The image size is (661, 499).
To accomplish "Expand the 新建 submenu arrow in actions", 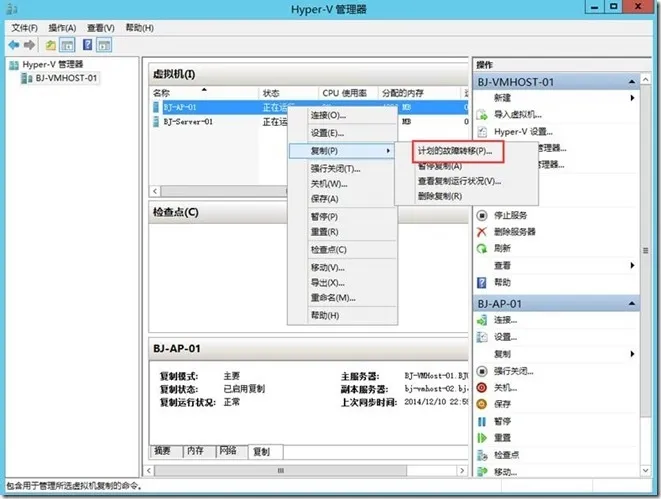I will [632, 98].
